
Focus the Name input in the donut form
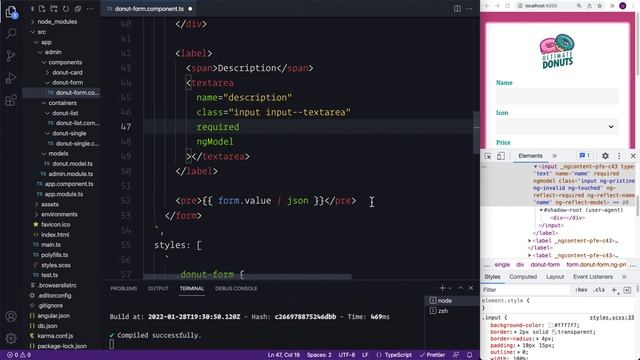click(557, 96)
